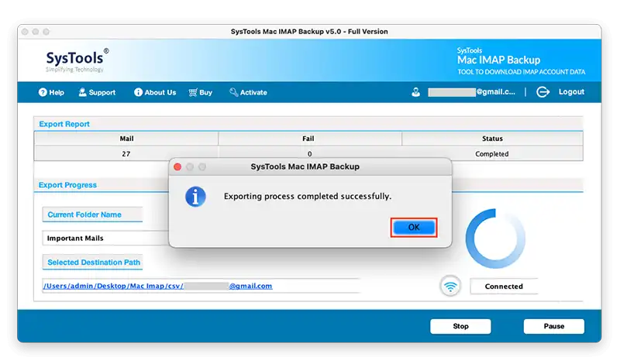
Task: Close the SysTools Mac IMAP Backup dialog
Action: click(x=177, y=167)
